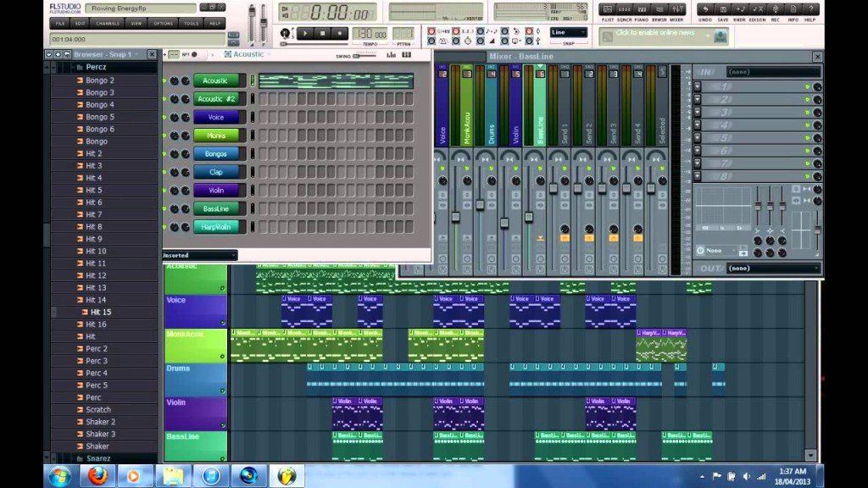The image size is (868, 488).
Task: Expand the Snarez folder in Browser
Action: (x=98, y=458)
